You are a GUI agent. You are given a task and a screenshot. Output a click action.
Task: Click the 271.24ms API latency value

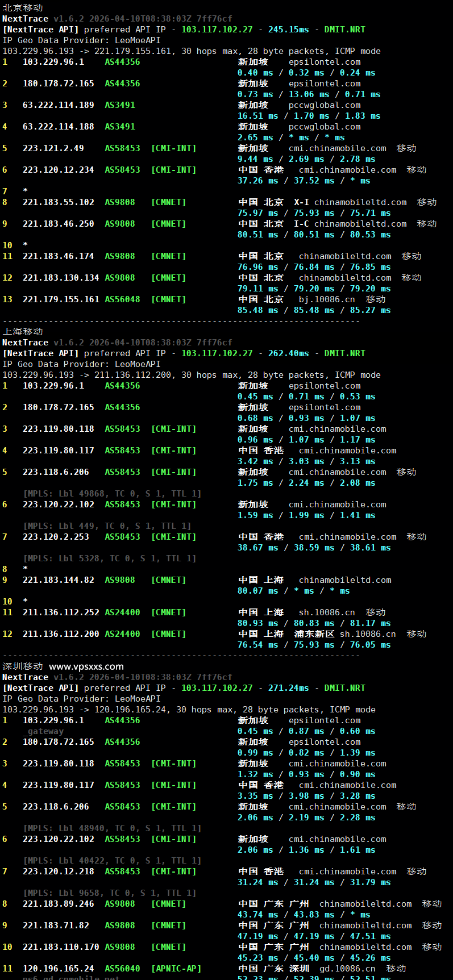(288, 688)
